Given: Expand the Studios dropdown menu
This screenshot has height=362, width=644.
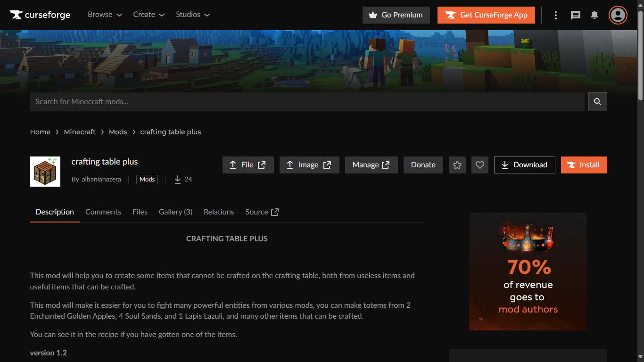Looking at the screenshot, I should 193,15.
